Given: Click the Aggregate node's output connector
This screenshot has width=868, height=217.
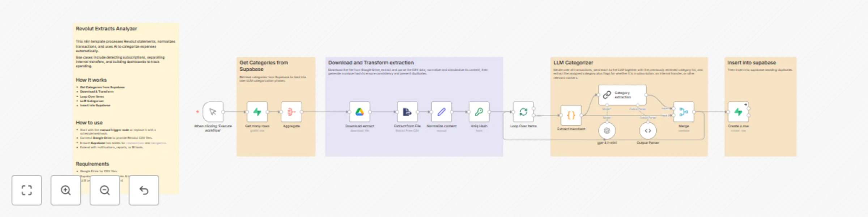Looking at the screenshot, I should 302,112.
